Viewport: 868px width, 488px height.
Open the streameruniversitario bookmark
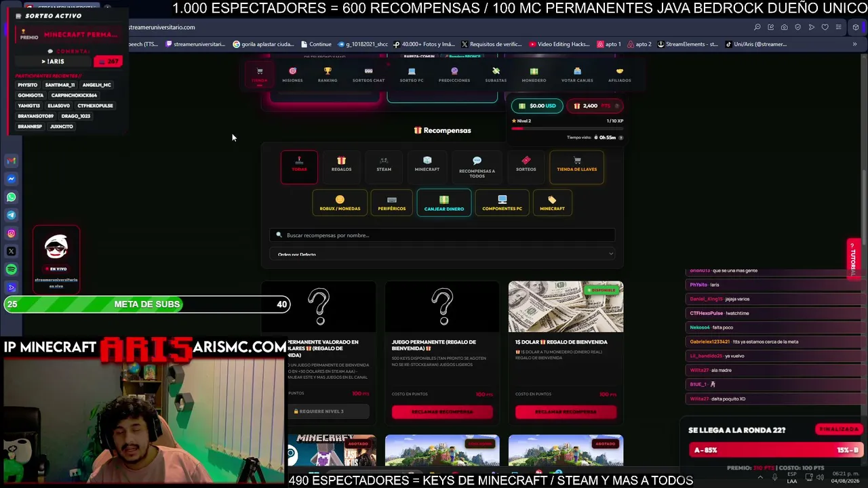pos(194,44)
